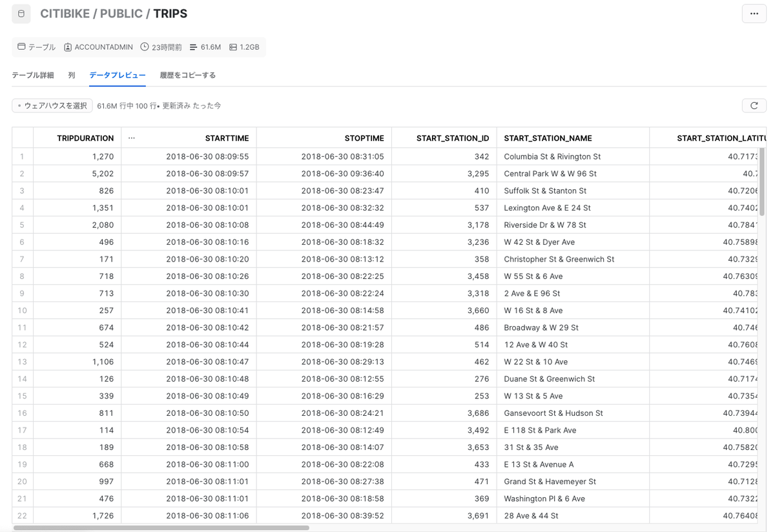Click the vertical scrollbar of the table
This screenshot has height=532, width=775.
pos(762,181)
